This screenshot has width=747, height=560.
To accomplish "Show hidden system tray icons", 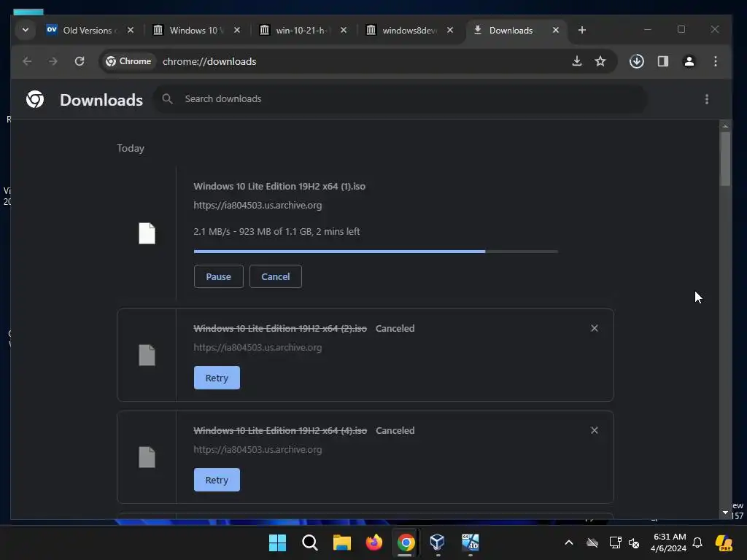I will click(569, 542).
